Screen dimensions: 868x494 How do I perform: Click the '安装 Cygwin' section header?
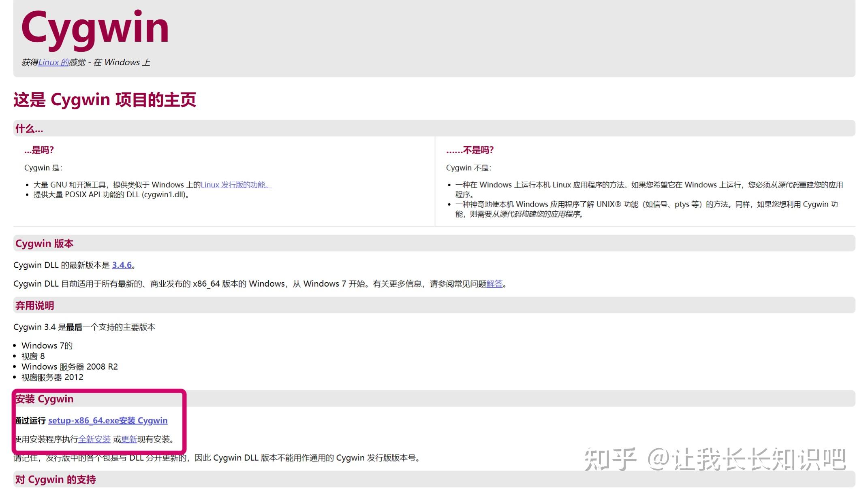[44, 399]
